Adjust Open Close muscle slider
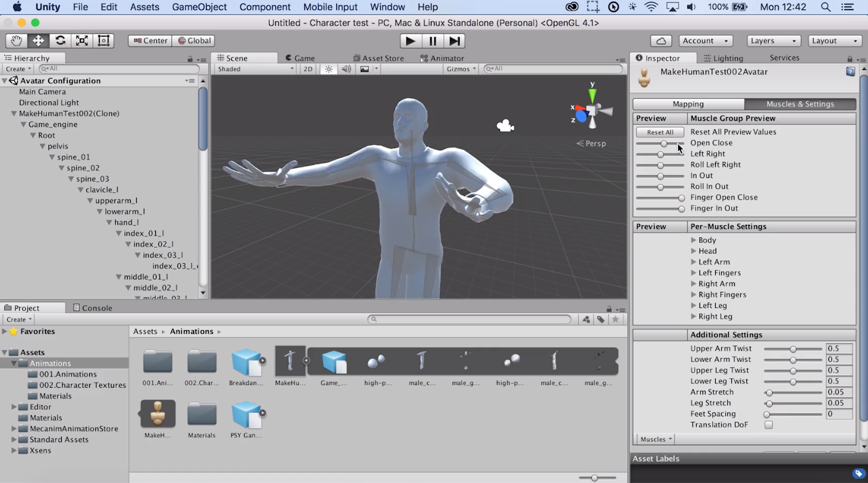 tap(660, 143)
